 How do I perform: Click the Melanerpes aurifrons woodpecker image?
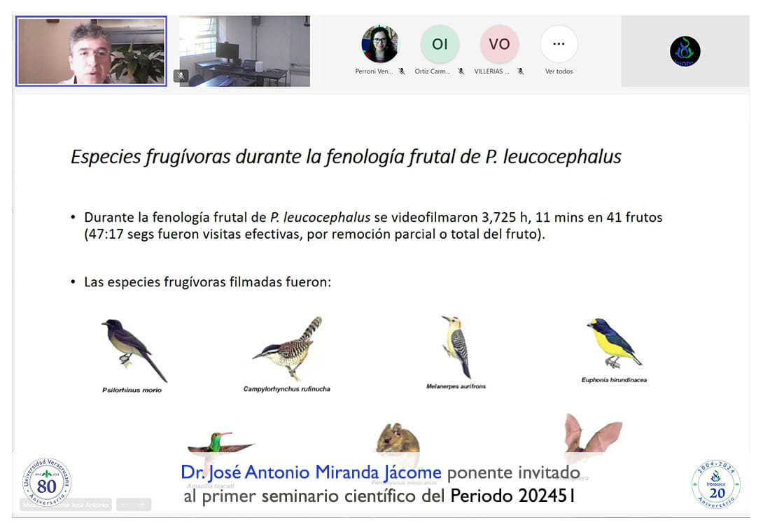point(456,346)
